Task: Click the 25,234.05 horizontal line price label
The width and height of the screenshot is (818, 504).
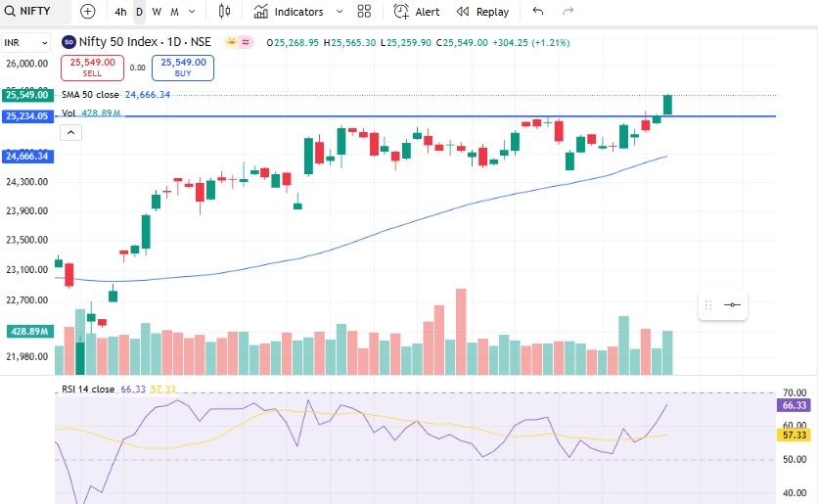Action: coord(27,116)
